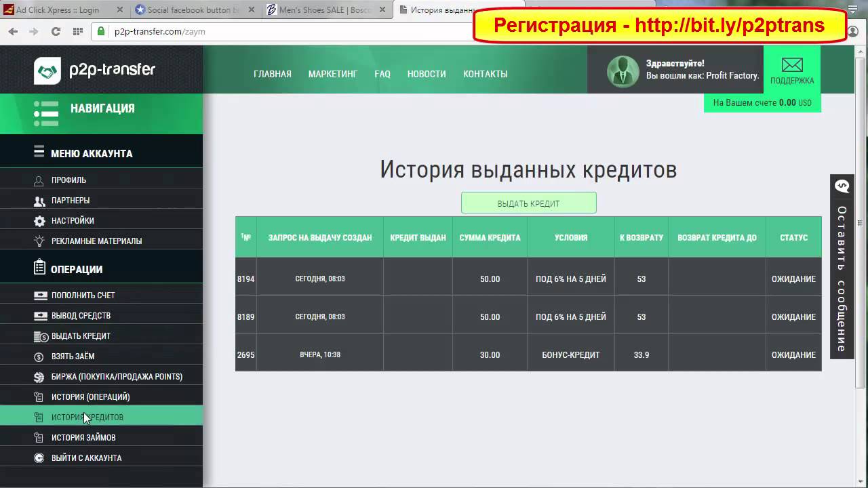
Task: Click the ВЧЕРА, 10:38 date cell
Action: click(320, 354)
